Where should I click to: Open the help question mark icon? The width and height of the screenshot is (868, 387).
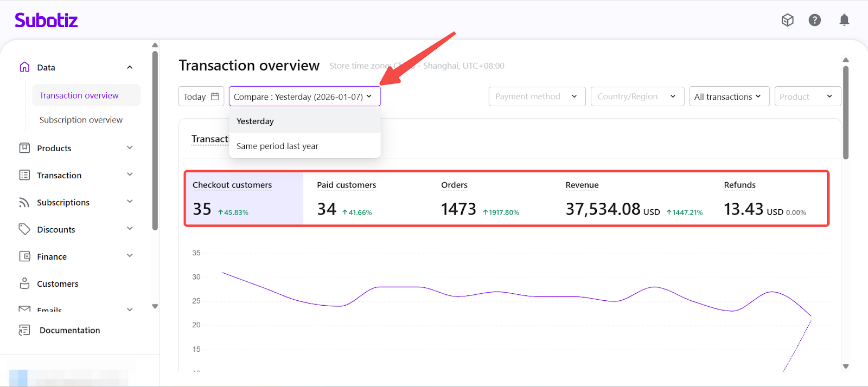click(814, 20)
